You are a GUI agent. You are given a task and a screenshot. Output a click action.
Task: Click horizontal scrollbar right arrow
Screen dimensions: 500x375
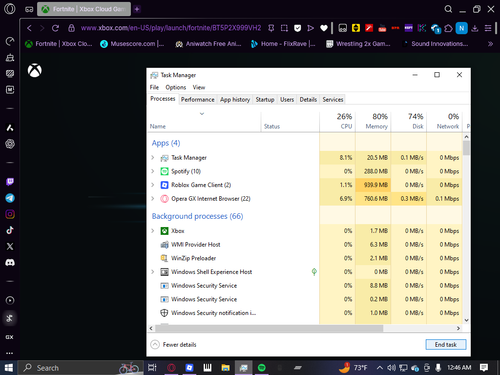click(459, 328)
